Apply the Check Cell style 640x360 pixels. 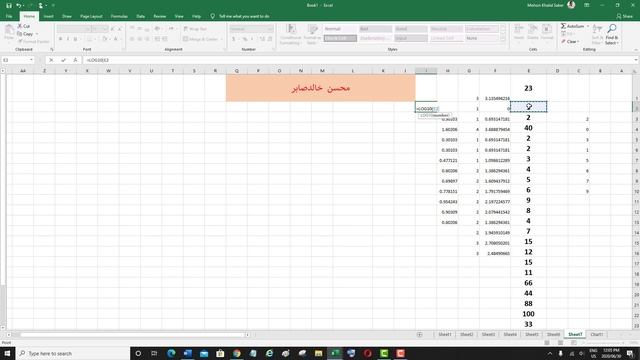[x=340, y=38]
